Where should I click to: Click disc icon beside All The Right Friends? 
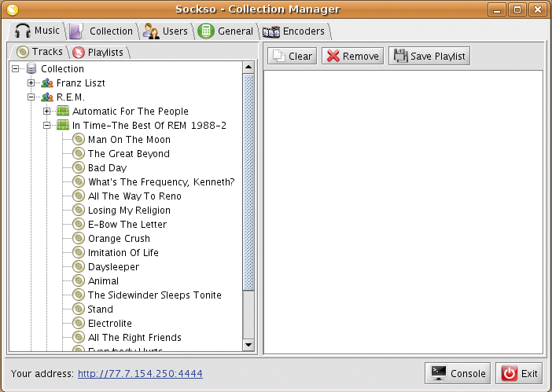(x=79, y=337)
